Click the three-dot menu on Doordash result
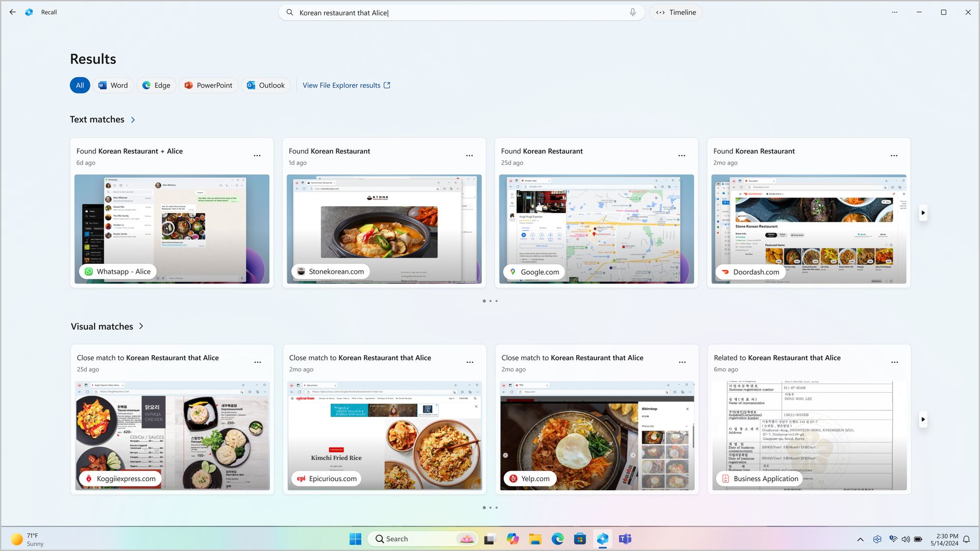980x551 pixels. 895,156
